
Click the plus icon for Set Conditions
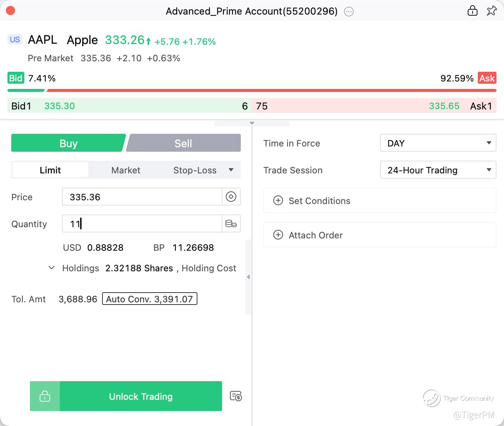tap(278, 201)
